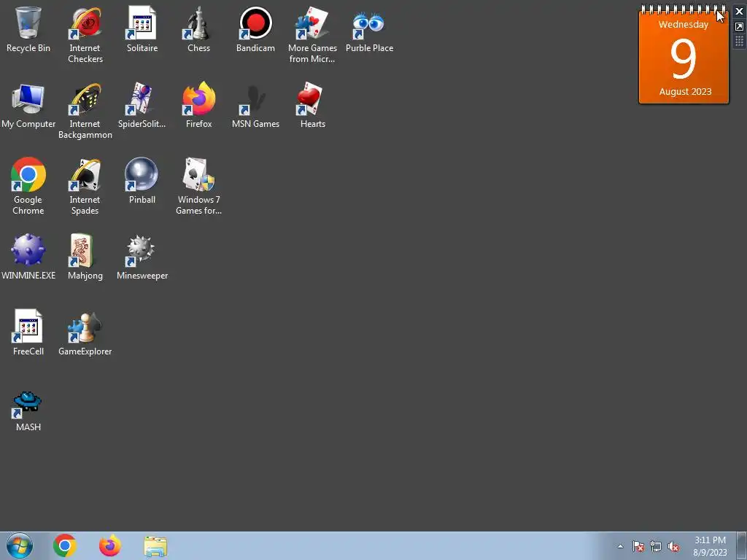Open the taskbar clock showing 3:11 PM
This screenshot has height=560, width=747.
coord(710,546)
